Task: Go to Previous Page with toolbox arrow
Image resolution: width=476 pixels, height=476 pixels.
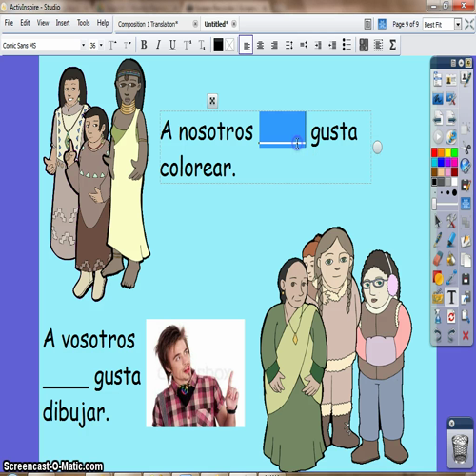Action: [x=438, y=119]
